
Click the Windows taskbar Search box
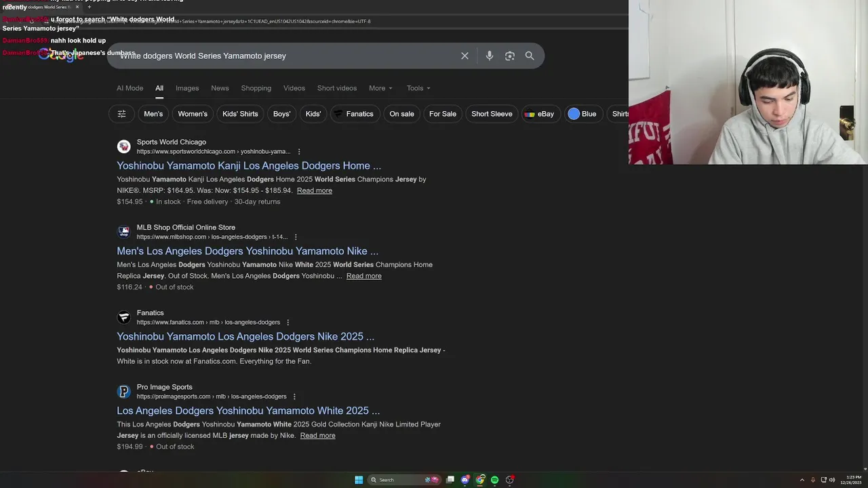point(403,480)
